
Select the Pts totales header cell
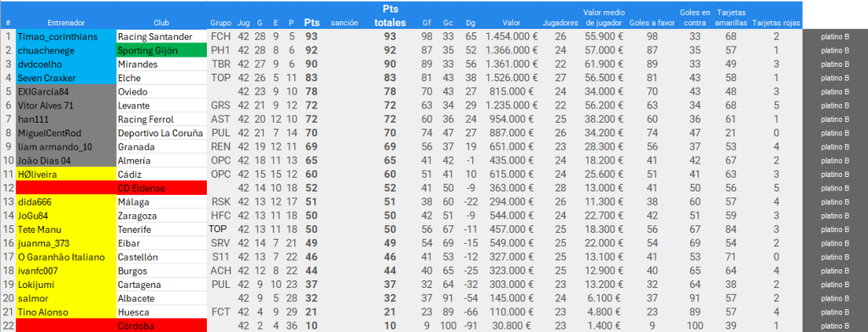click(390, 15)
